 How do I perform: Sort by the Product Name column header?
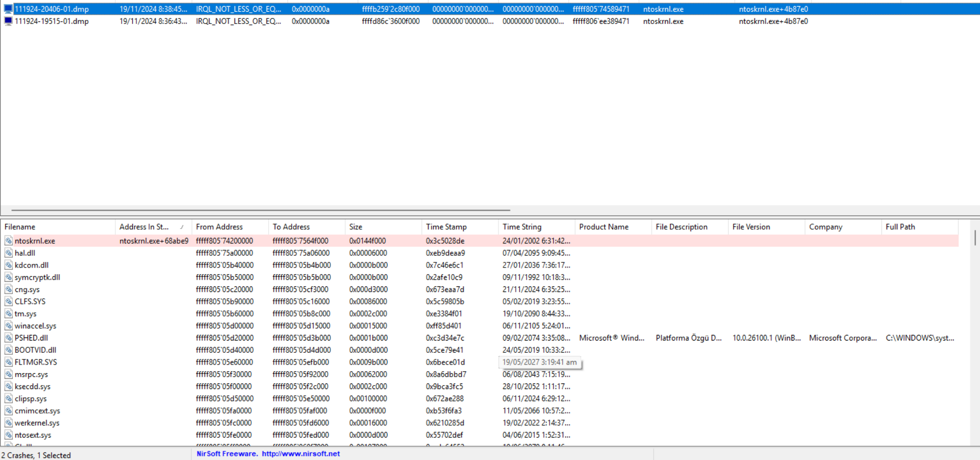click(x=613, y=227)
